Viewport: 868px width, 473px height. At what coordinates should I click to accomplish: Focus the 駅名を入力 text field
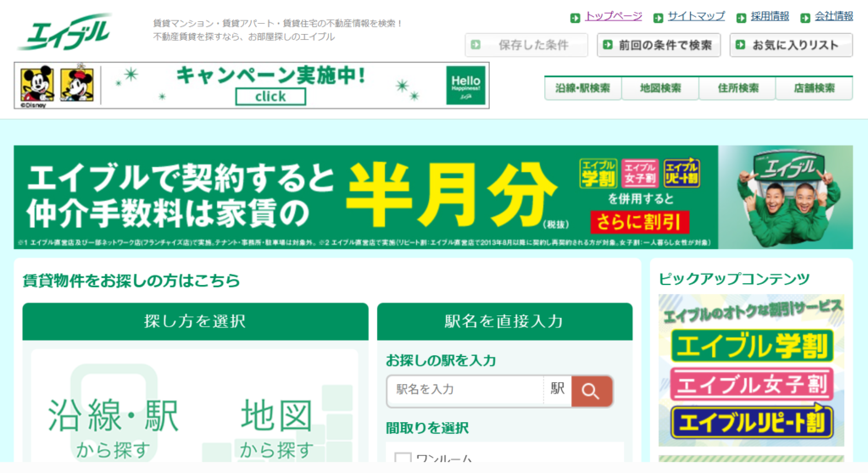(465, 391)
